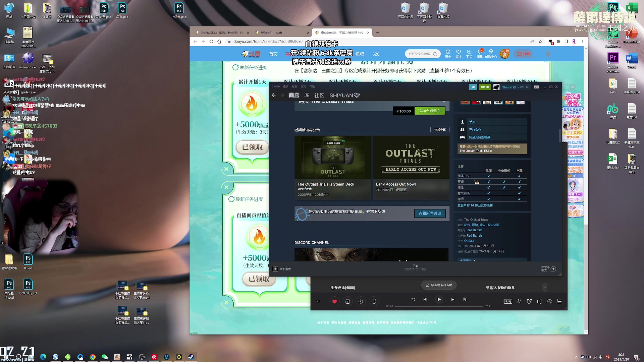
Task: Play the current track
Action: click(439, 299)
